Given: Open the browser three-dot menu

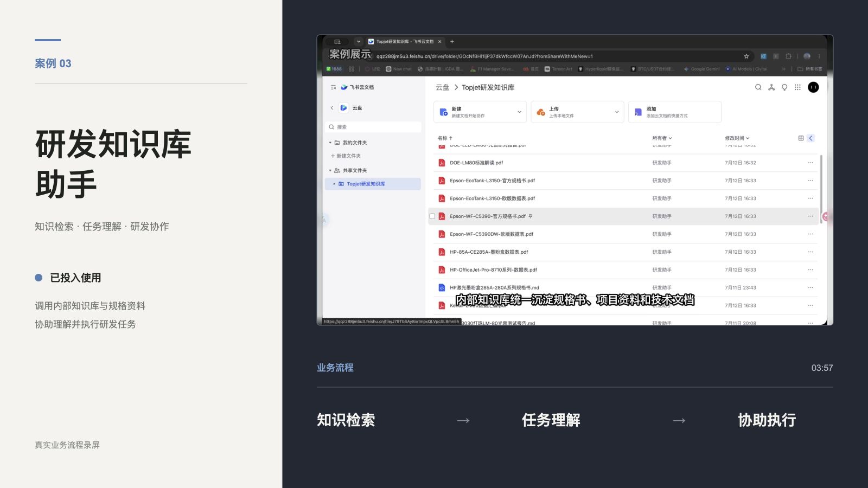Looking at the screenshot, I should (819, 56).
